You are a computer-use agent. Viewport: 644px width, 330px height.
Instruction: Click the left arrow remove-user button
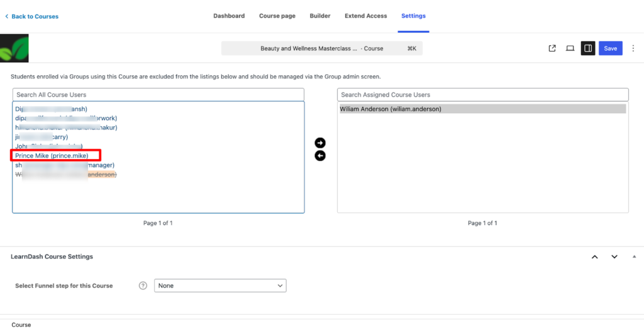(x=320, y=156)
